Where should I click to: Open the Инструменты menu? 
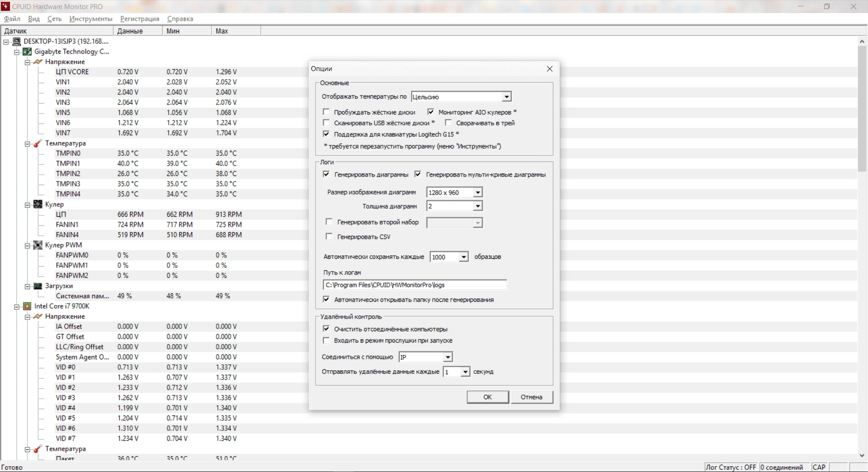[91, 19]
